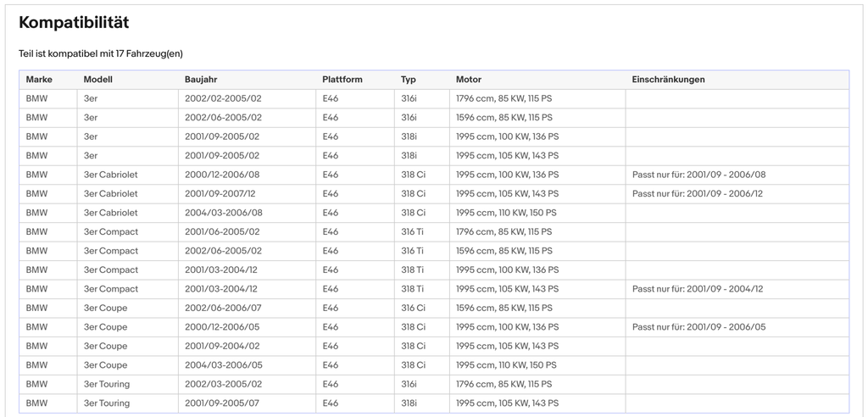Click restriction 'Passt nur für: 2001/09 - 2006/05'
Screen dimensions: 868x417
tap(698, 326)
